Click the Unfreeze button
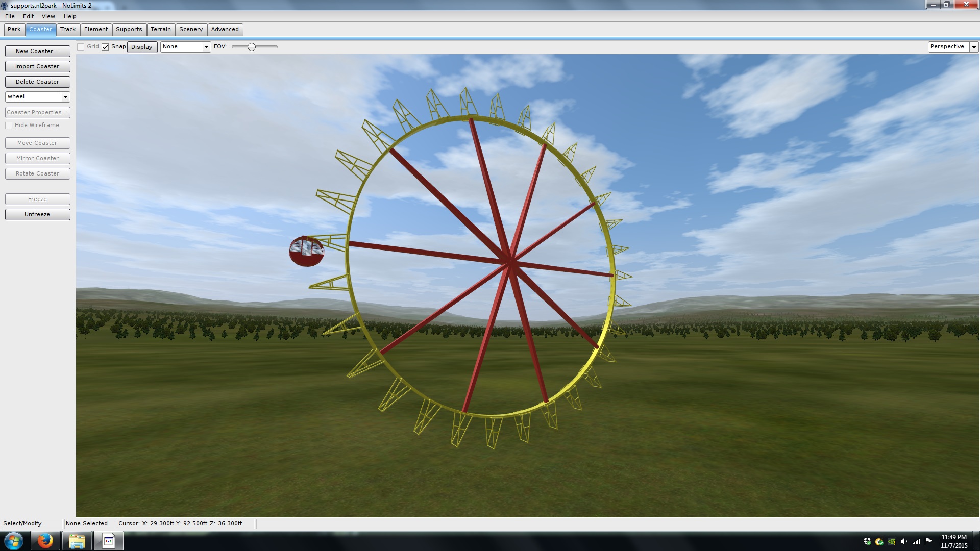Screen dimensions: 980x551 point(37,214)
